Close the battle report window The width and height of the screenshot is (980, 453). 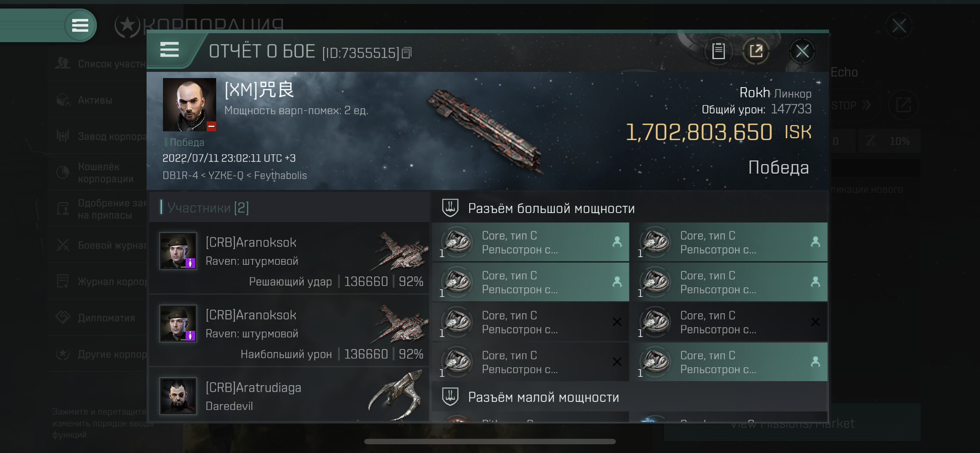click(x=802, y=51)
